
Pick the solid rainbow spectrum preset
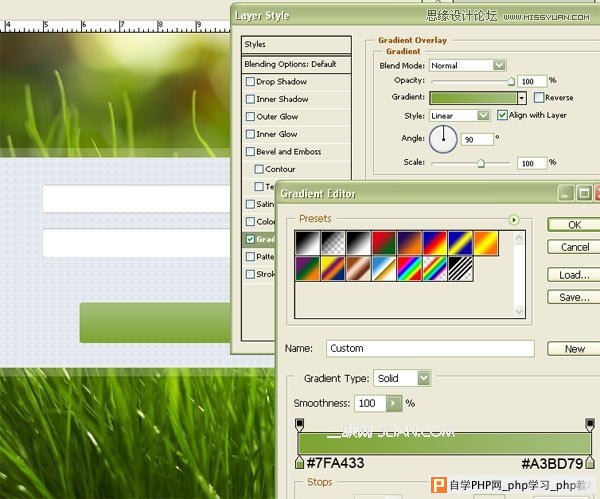(410, 269)
